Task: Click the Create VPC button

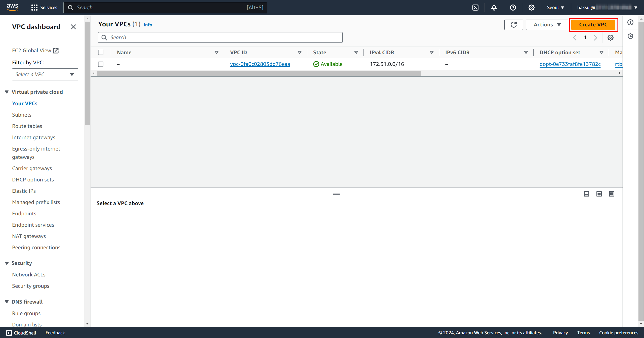Action: [593, 25]
